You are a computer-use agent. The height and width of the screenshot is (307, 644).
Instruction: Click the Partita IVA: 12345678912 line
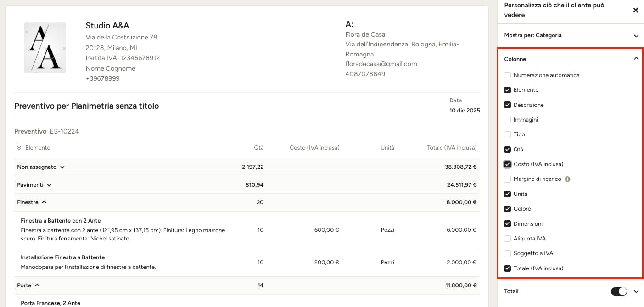click(123, 58)
